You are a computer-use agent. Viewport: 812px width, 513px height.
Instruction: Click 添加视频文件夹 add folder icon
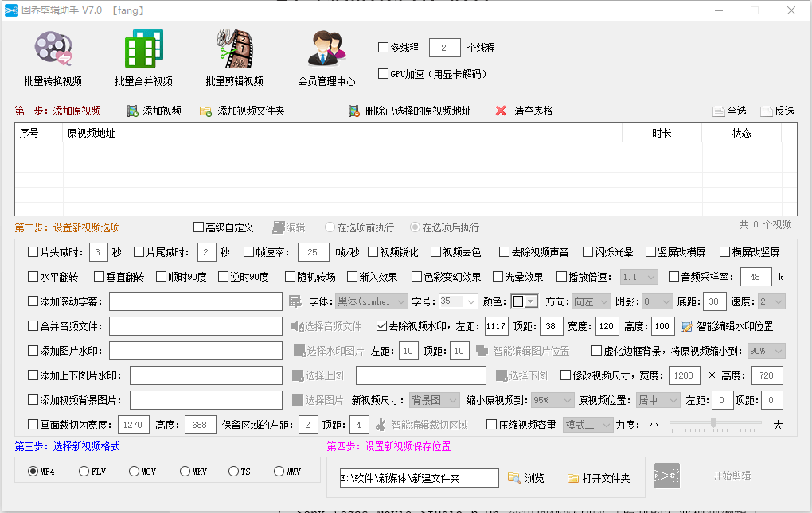coord(206,111)
